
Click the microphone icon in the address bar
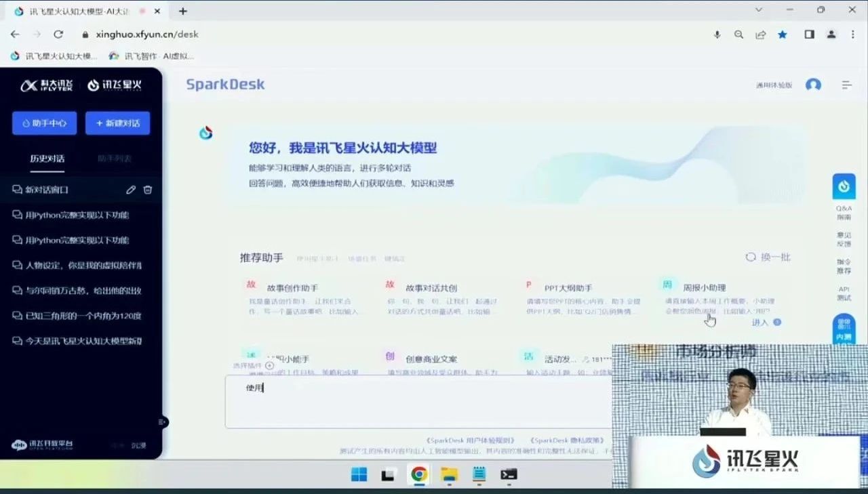(x=717, y=35)
